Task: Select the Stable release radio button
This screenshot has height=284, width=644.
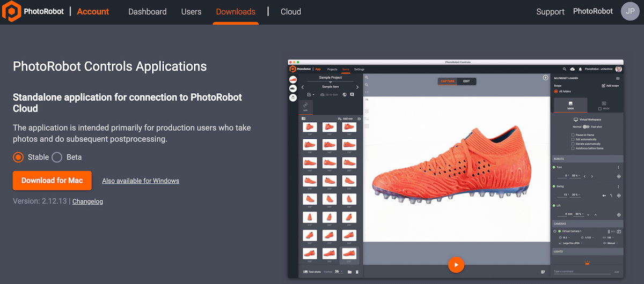Action: 19,157
